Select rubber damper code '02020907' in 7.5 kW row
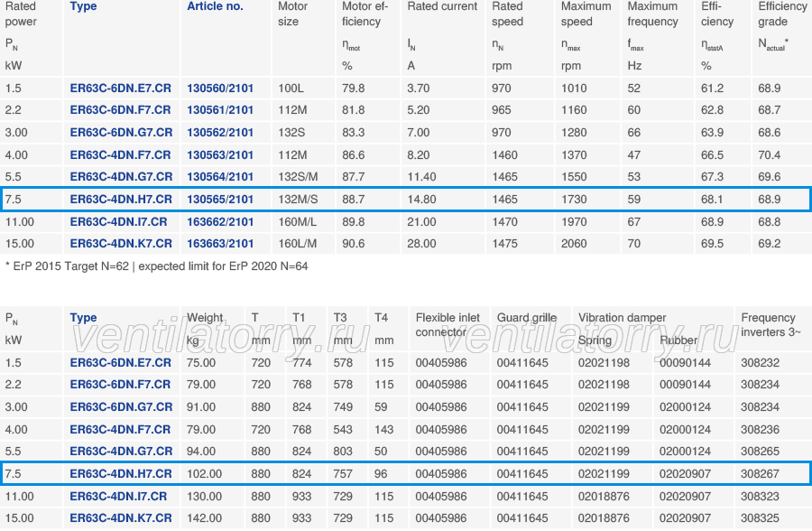Image resolution: width=812 pixels, height=531 pixels. pyautogui.click(x=685, y=474)
